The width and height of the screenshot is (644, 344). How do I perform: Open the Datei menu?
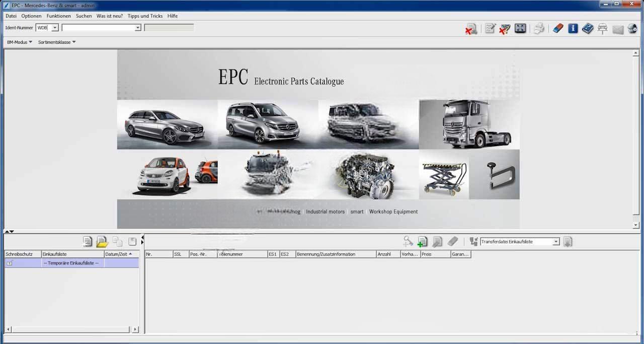click(x=11, y=16)
